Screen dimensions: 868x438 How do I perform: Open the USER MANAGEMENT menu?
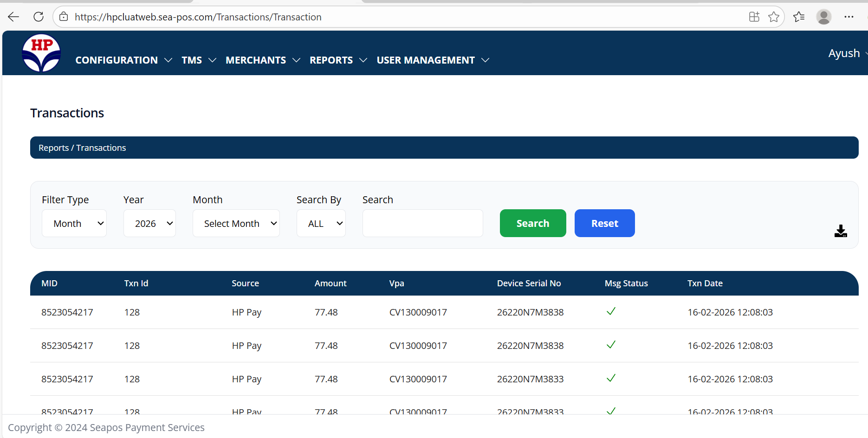click(433, 60)
